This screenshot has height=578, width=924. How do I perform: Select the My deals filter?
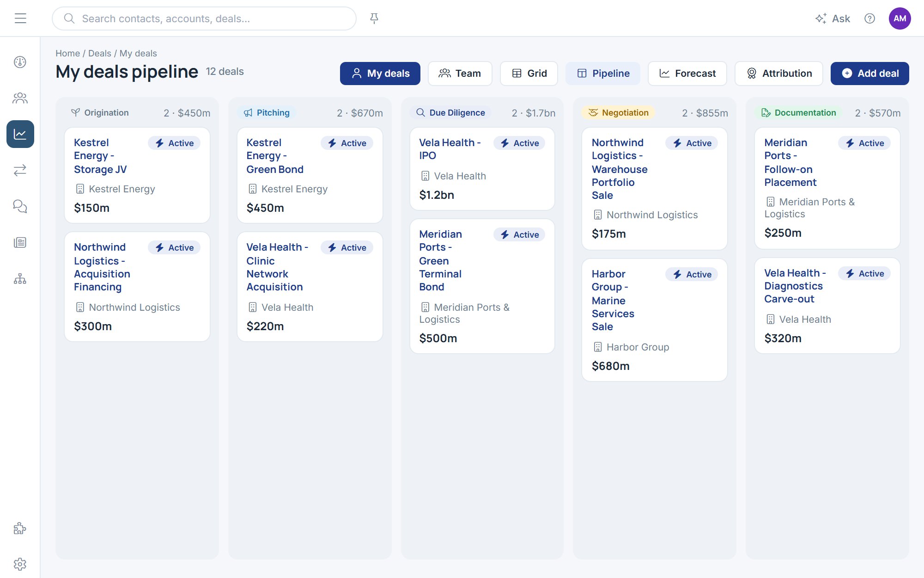click(380, 74)
